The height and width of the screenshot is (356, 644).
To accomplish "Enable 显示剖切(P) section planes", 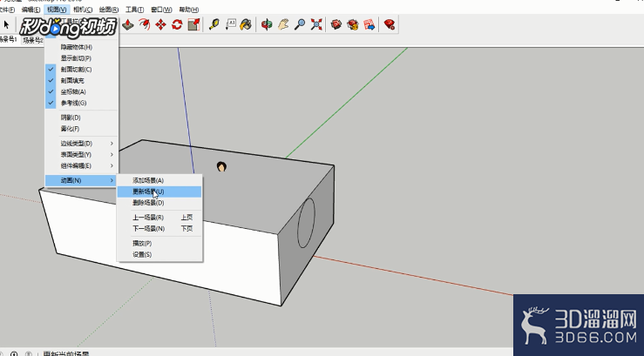I will pyautogui.click(x=81, y=58).
